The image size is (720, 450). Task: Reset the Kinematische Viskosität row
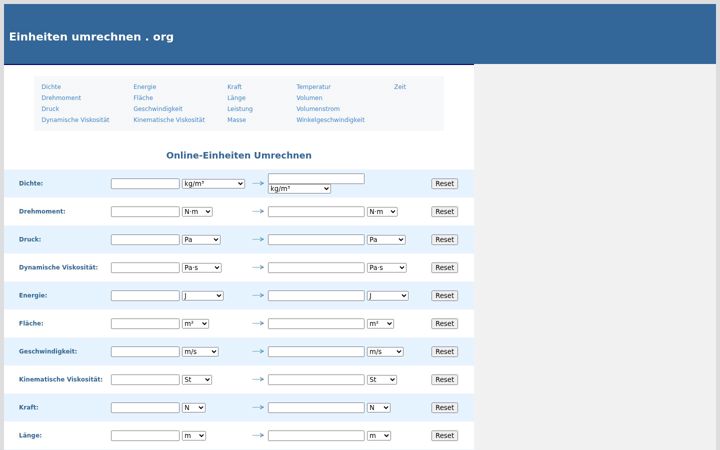(444, 380)
